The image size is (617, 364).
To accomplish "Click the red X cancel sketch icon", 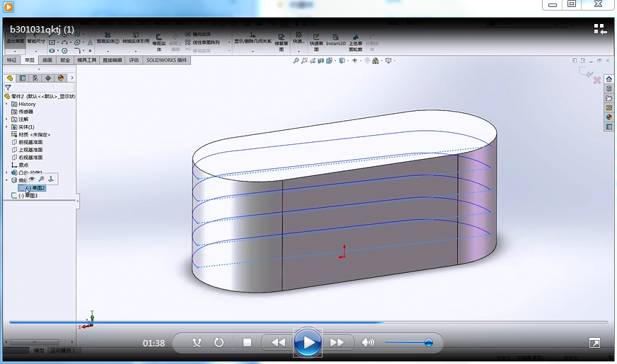I will coord(596,81).
